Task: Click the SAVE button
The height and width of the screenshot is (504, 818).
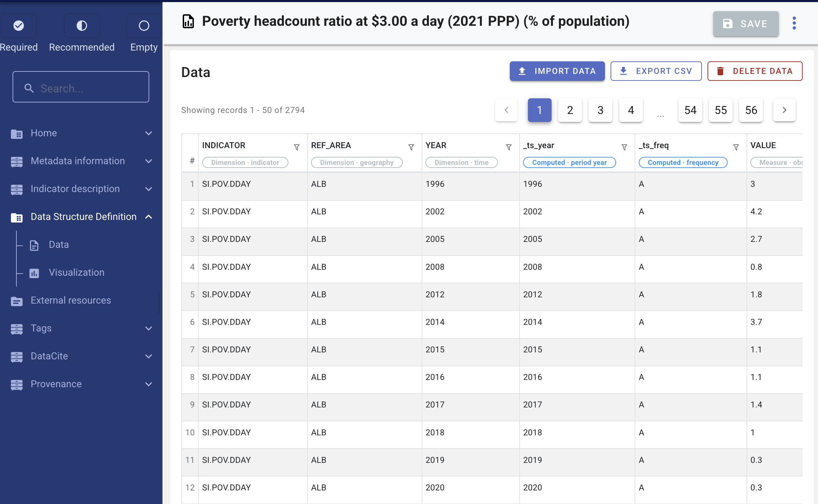Action: click(x=746, y=24)
